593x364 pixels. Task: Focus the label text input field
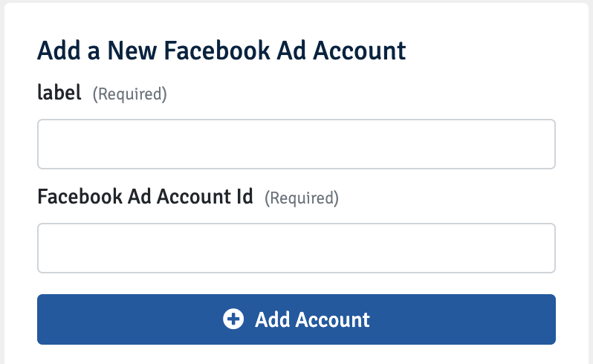coord(296,144)
